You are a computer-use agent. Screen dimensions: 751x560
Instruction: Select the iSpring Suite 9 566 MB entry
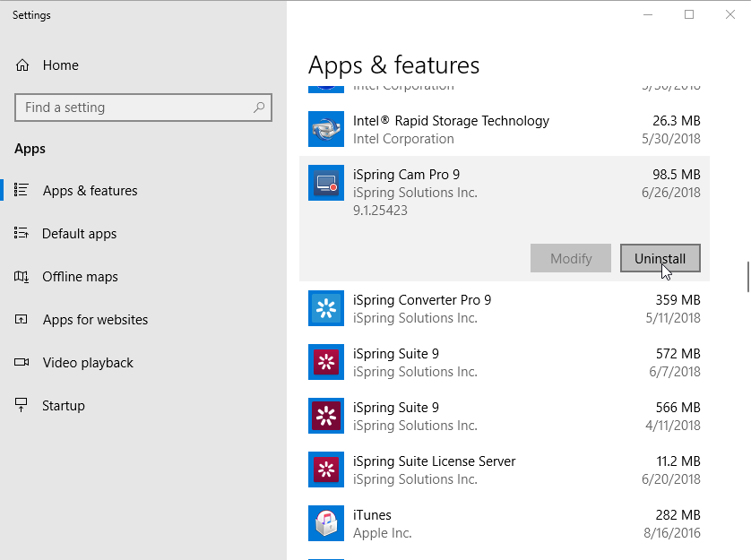click(504, 416)
